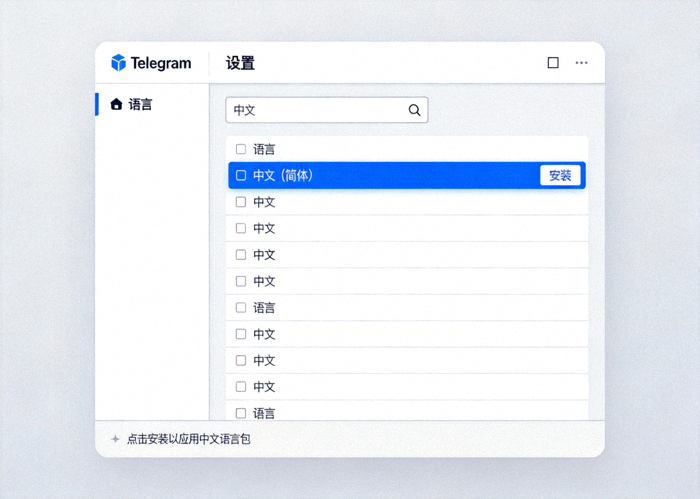Click the sparkle icon in the bottom status bar
The height and width of the screenshot is (499, 700).
tap(115, 439)
